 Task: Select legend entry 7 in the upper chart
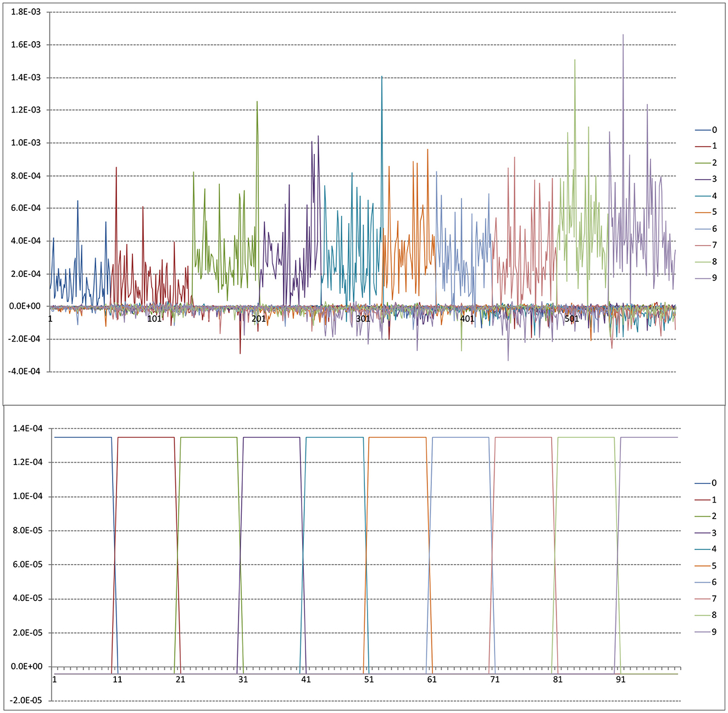[x=706, y=245]
